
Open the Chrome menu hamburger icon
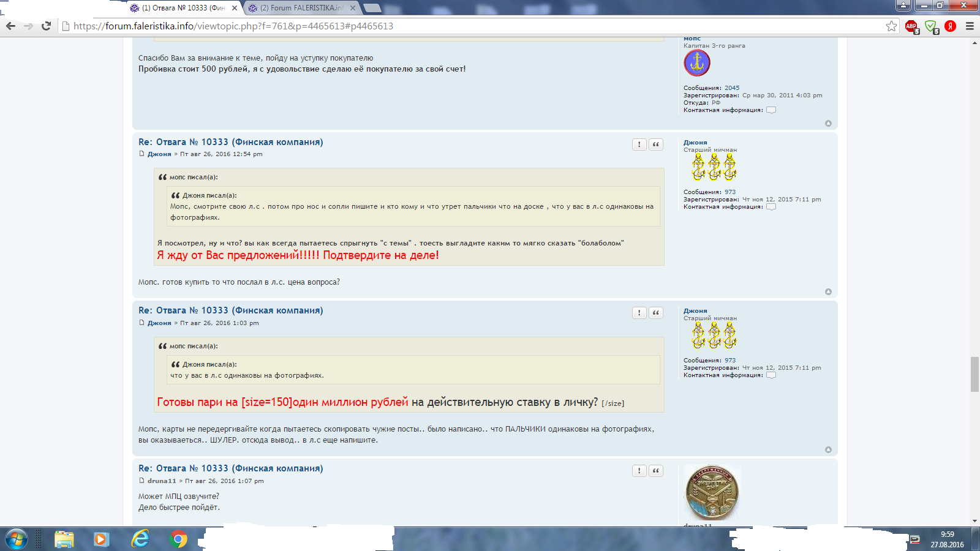970,26
